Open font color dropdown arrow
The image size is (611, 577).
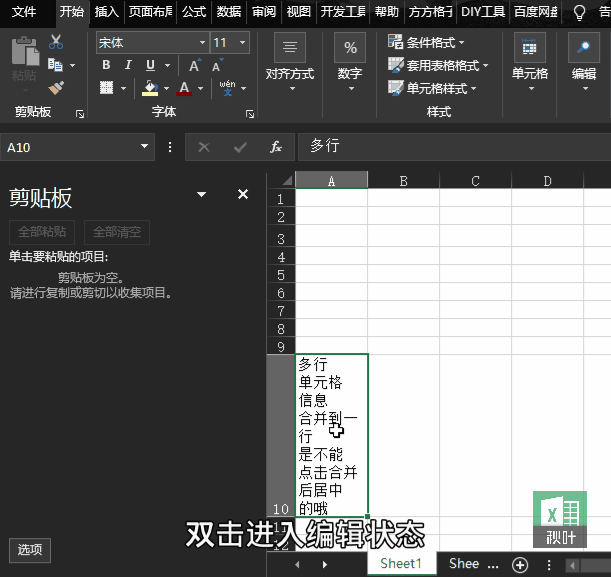201,88
